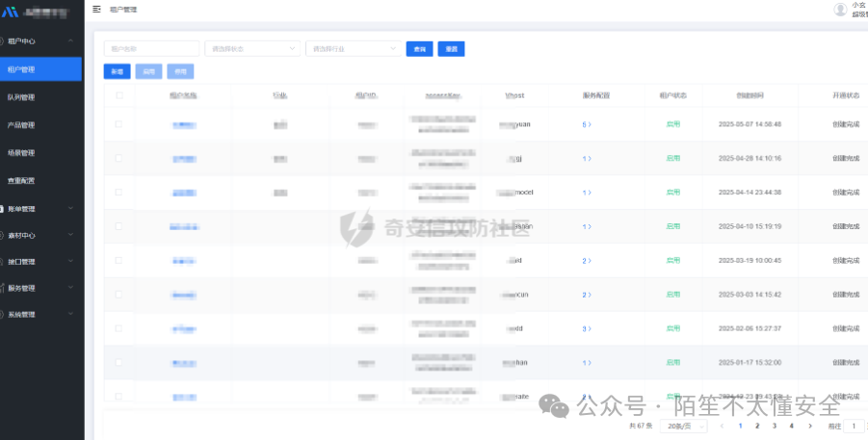The width and height of the screenshot is (868, 440).
Task: Open the 20条/页 page size dropdown
Action: tap(684, 427)
